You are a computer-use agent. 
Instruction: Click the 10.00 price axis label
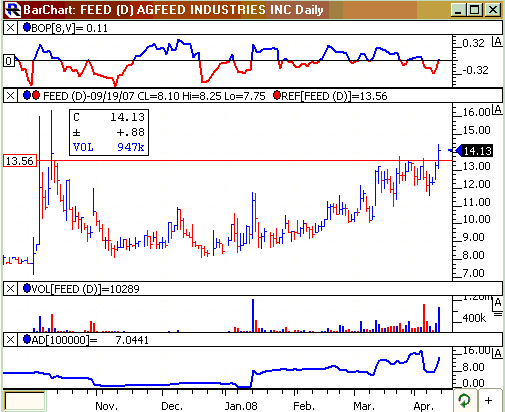[x=477, y=219]
